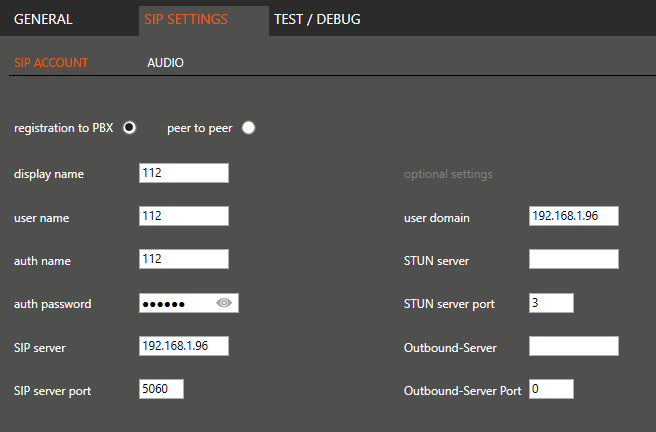Click inside the auth password field
This screenshot has width=656, height=432.
[176, 303]
